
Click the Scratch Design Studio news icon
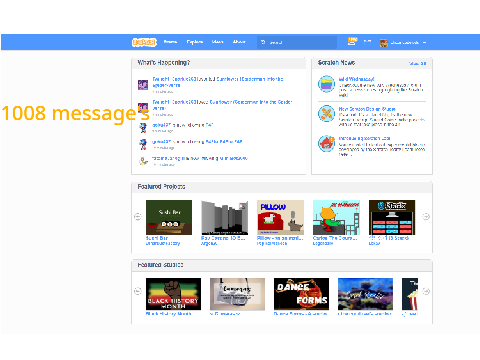point(326,114)
